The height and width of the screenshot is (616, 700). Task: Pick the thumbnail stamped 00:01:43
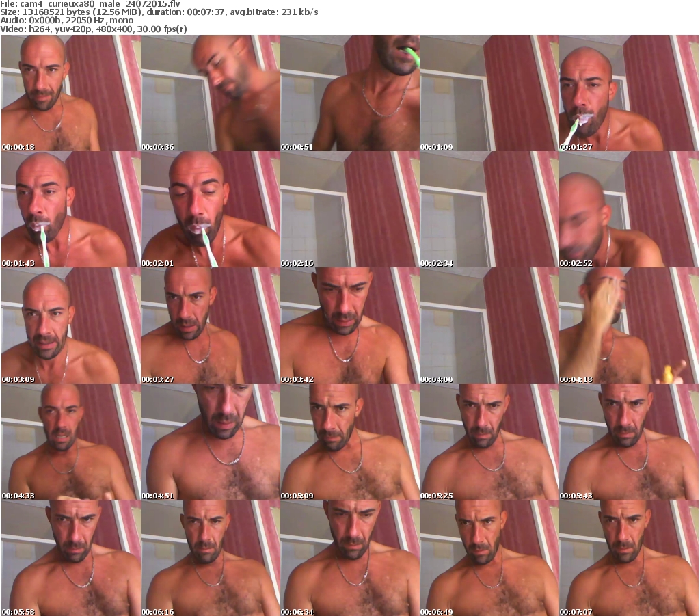[71, 209]
